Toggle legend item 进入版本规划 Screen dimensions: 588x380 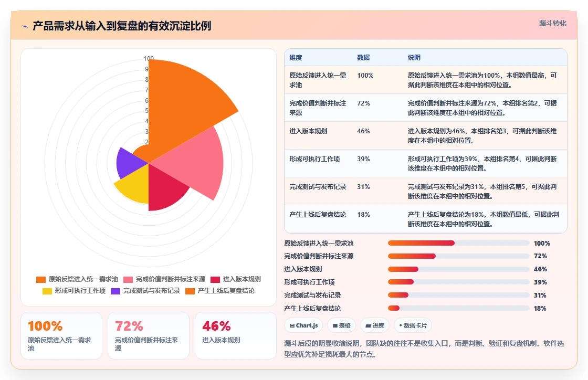(x=236, y=279)
